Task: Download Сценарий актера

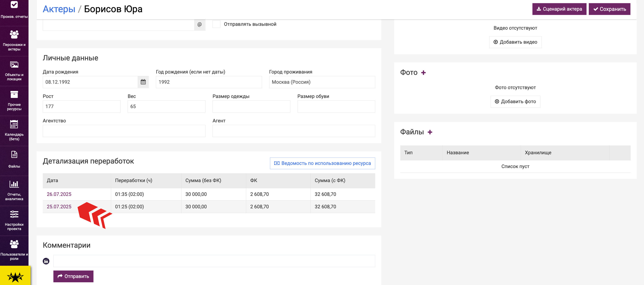Action: pyautogui.click(x=559, y=9)
